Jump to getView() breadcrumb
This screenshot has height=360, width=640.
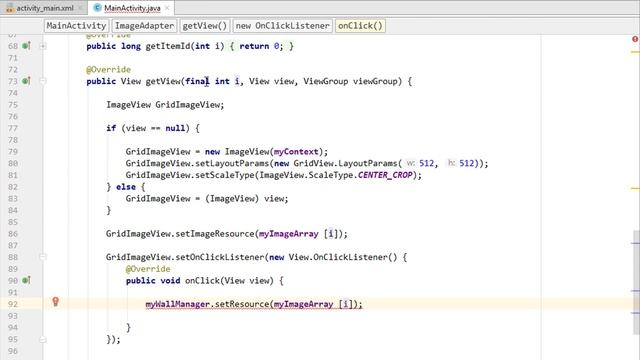pyautogui.click(x=204, y=26)
